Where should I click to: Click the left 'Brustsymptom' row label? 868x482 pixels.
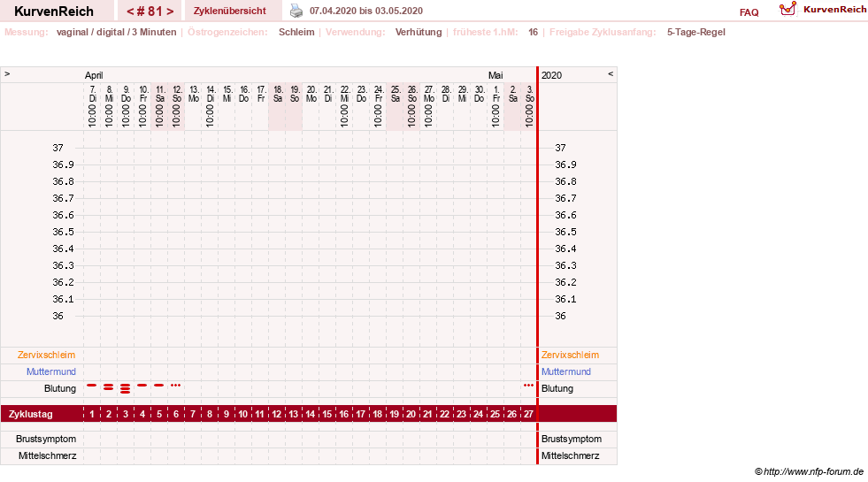coord(46,439)
